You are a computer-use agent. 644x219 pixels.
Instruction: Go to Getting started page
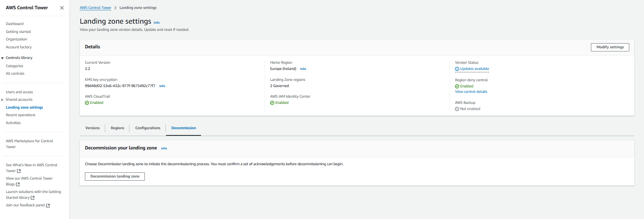[x=18, y=32]
